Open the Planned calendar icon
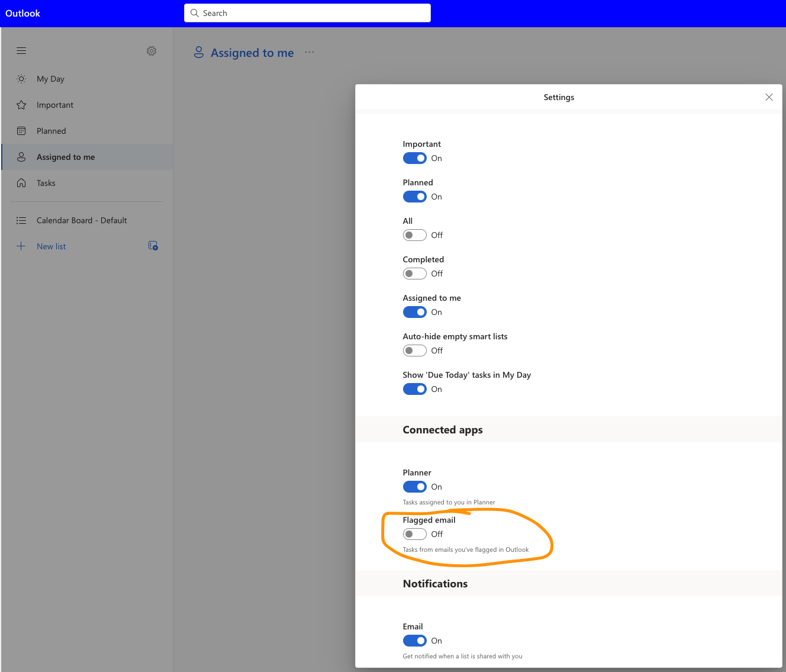The height and width of the screenshot is (672, 786). pyautogui.click(x=21, y=130)
